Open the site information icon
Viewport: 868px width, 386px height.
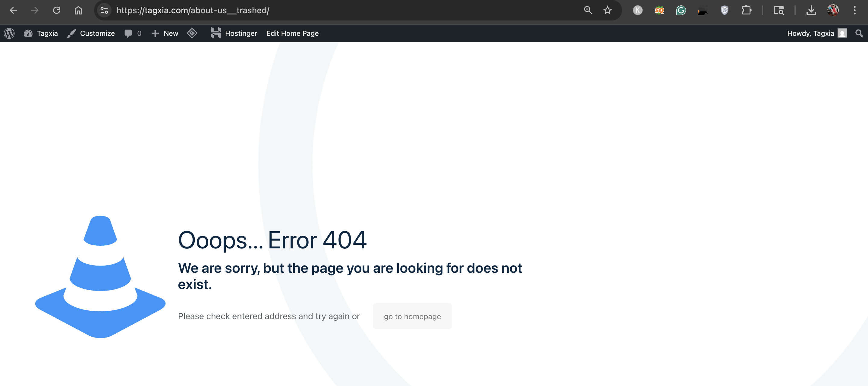[x=104, y=11]
